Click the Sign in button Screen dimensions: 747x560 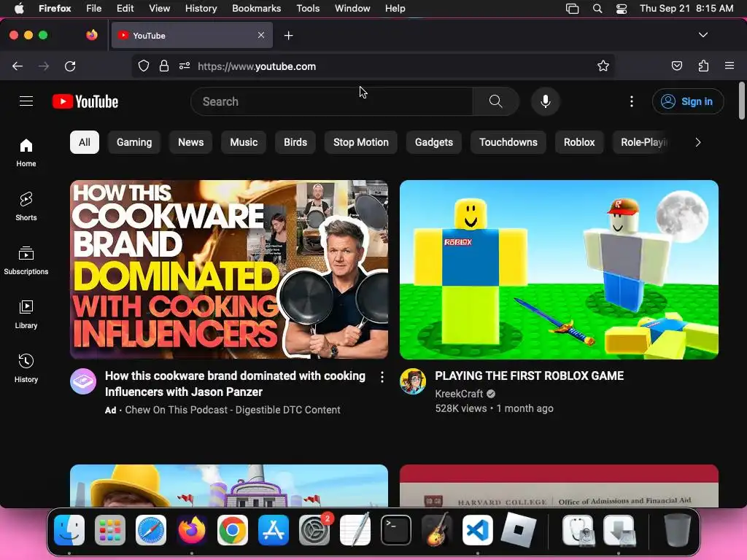point(688,101)
